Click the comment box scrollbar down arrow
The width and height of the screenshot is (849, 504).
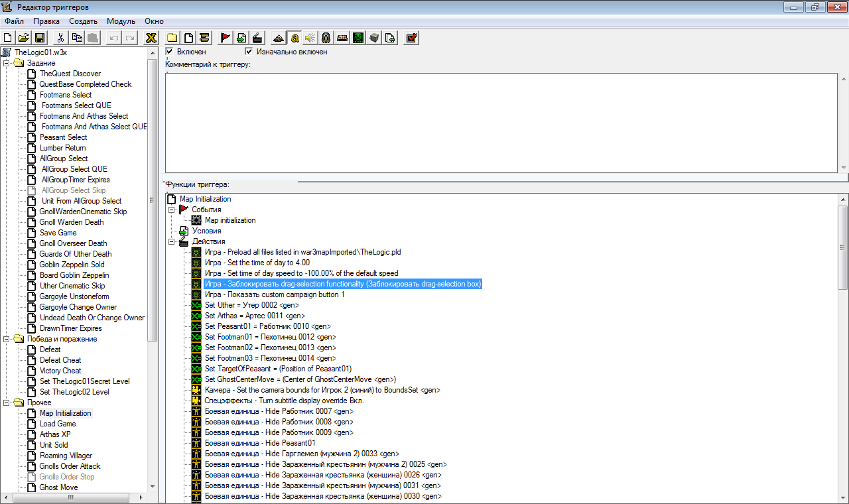click(x=843, y=167)
